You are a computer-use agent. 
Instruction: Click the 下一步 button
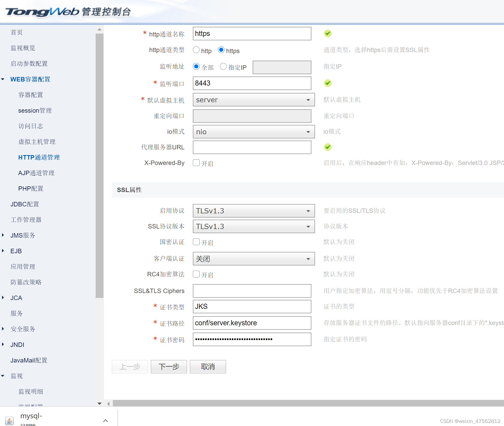tap(169, 367)
